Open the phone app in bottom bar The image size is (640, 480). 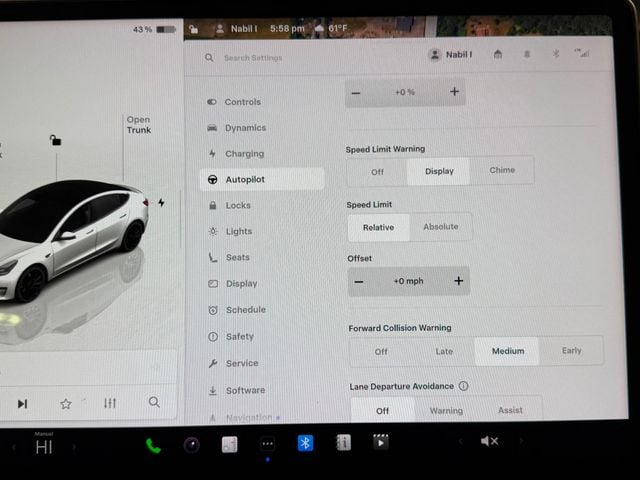click(153, 445)
